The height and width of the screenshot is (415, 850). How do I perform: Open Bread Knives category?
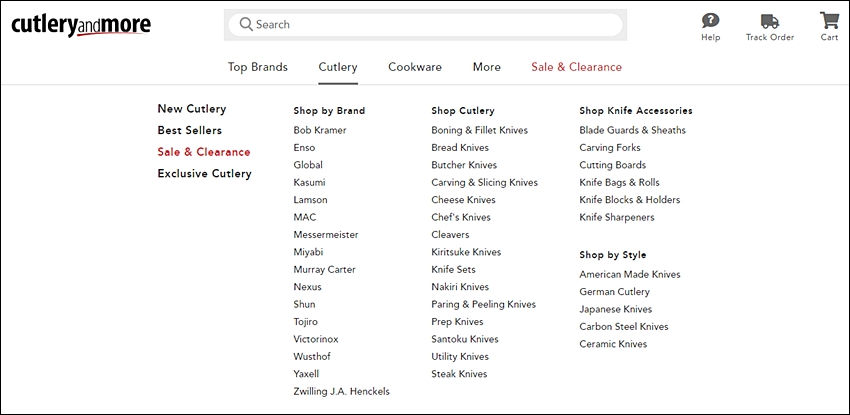click(x=460, y=147)
